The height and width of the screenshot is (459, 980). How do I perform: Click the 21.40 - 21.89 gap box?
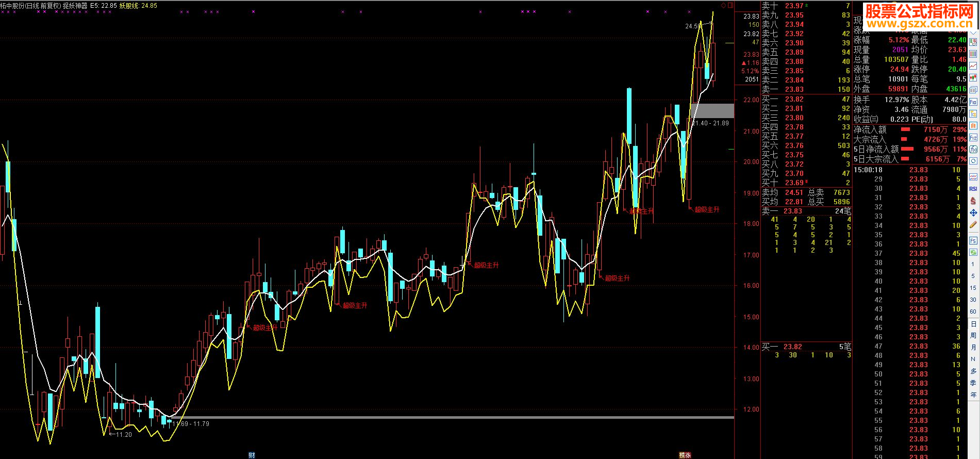point(712,110)
